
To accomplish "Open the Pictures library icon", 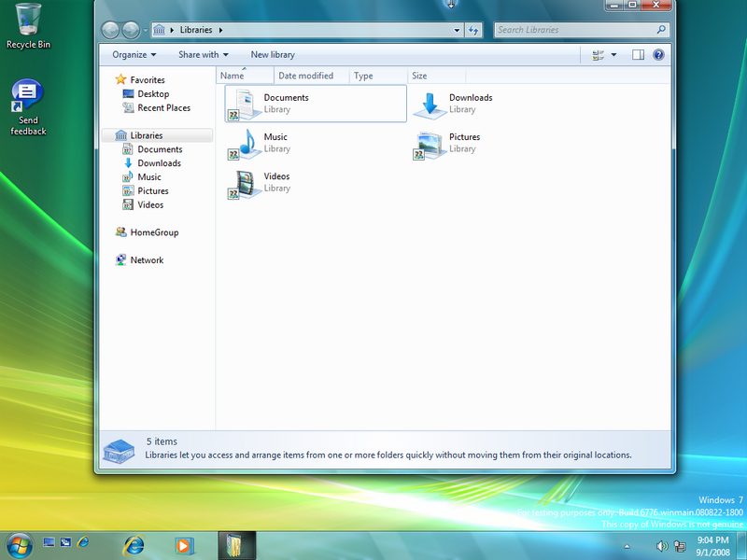I will [430, 143].
